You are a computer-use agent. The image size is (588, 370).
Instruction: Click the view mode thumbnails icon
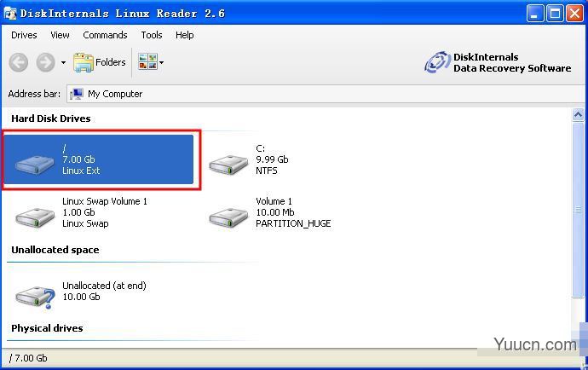pos(147,62)
